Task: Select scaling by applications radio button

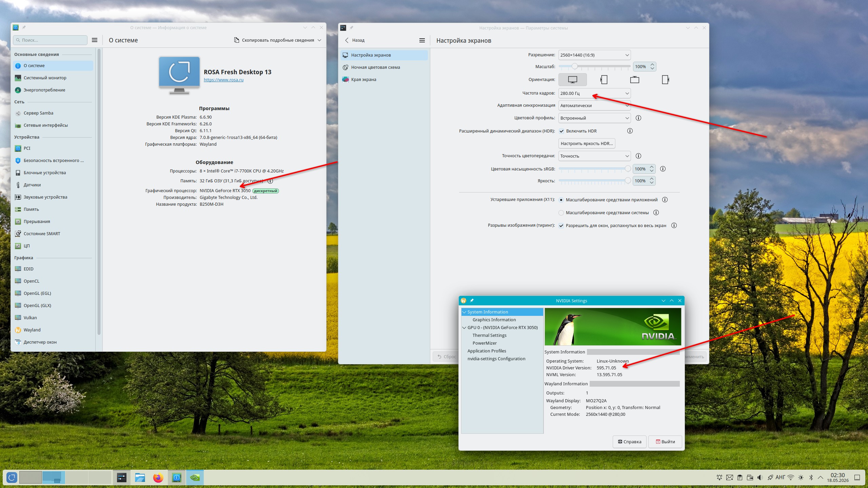Action: [561, 200]
